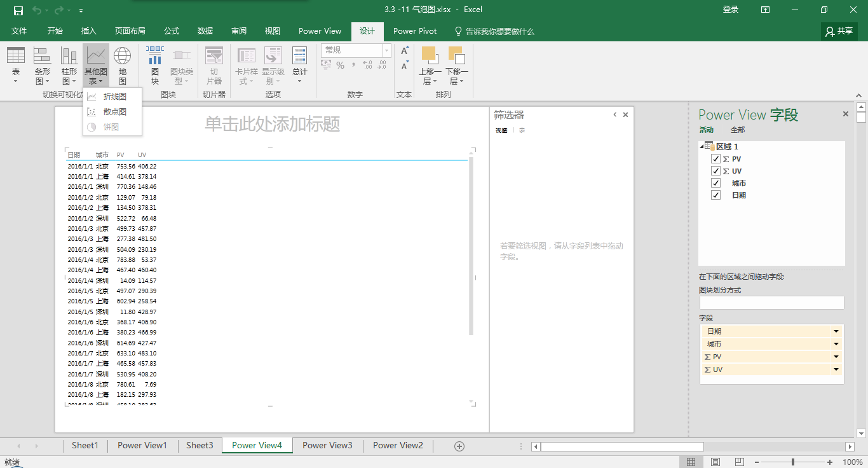The width and height of the screenshot is (868, 468).
Task: Toggle the UV field checkbox
Action: click(x=716, y=171)
